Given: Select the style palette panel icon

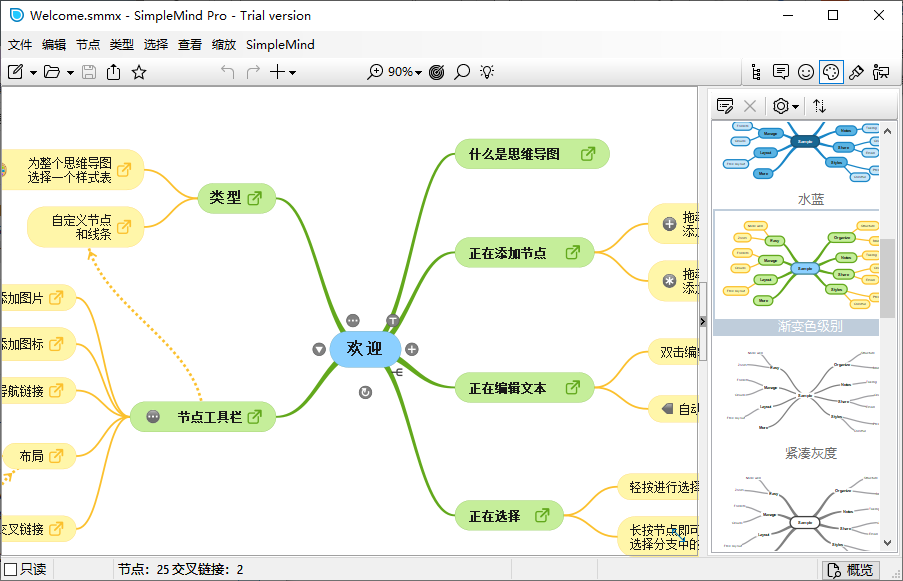Looking at the screenshot, I should (830, 72).
